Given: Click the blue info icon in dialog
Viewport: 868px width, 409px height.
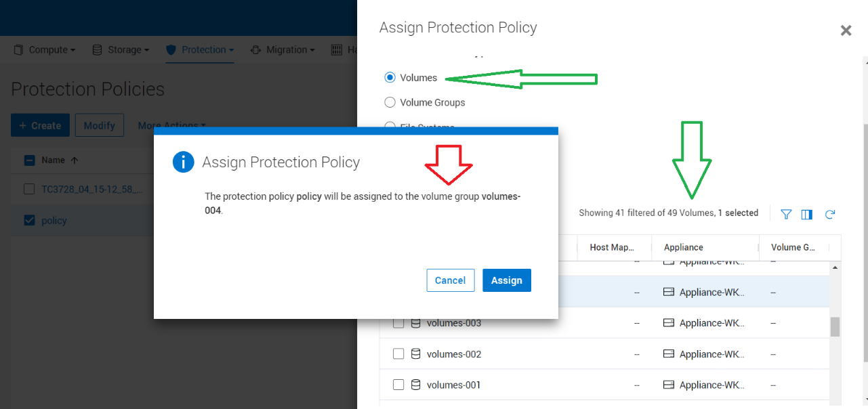Looking at the screenshot, I should click(x=183, y=163).
